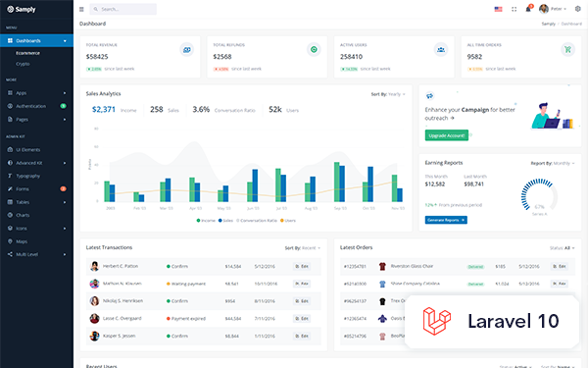Image resolution: width=588 pixels, height=368 pixels.
Task: Open the Peter user account dropdown
Action: [x=553, y=9]
